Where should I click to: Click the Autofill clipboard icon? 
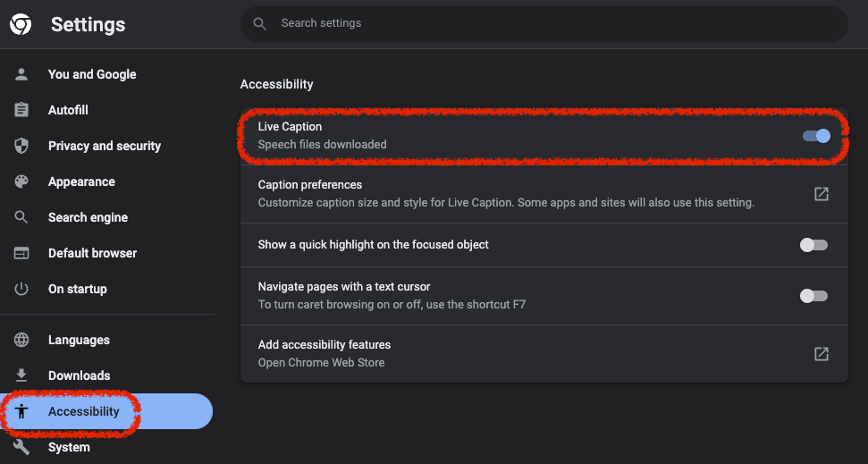[x=21, y=110]
